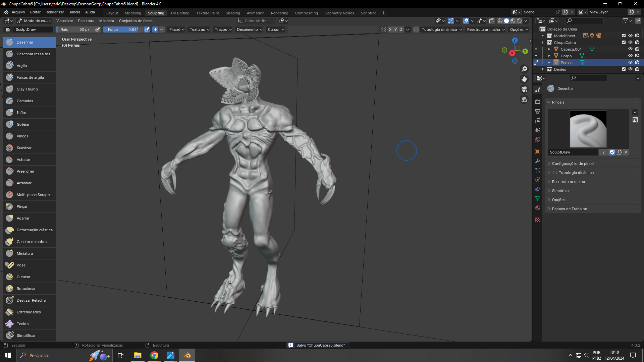
Task: Hide the Corpo object in outliner
Action: pyautogui.click(x=630, y=56)
